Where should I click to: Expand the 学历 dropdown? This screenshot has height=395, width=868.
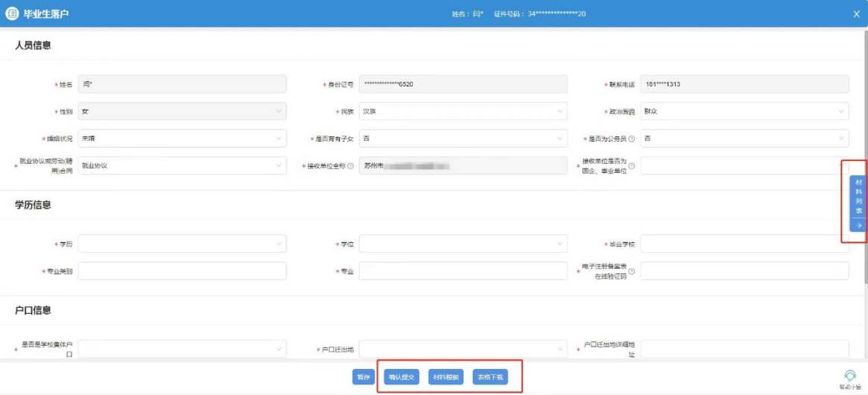[181, 244]
